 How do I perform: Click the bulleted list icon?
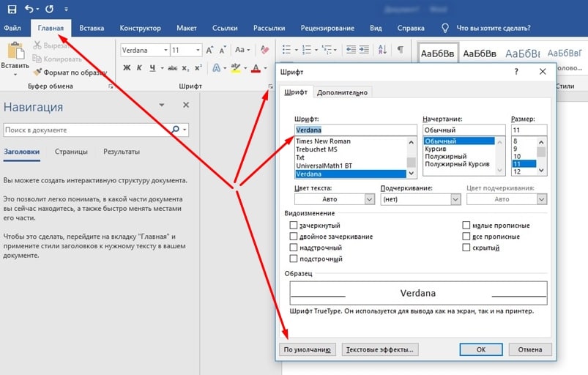click(286, 50)
